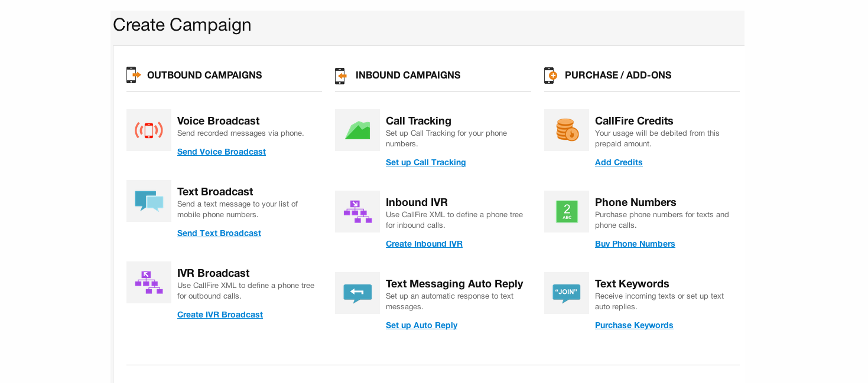Screen dimensions: 868x383
Task: Open the Set up Auto Reply link
Action: pyautogui.click(x=421, y=325)
